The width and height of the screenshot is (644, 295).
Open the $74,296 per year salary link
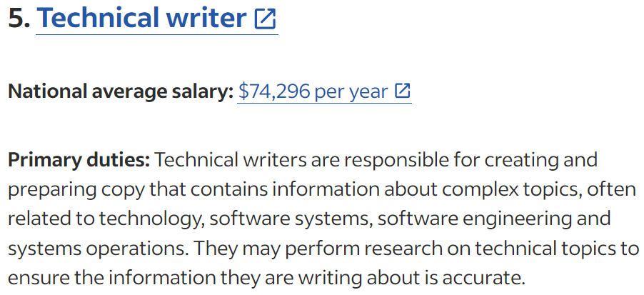tap(324, 91)
